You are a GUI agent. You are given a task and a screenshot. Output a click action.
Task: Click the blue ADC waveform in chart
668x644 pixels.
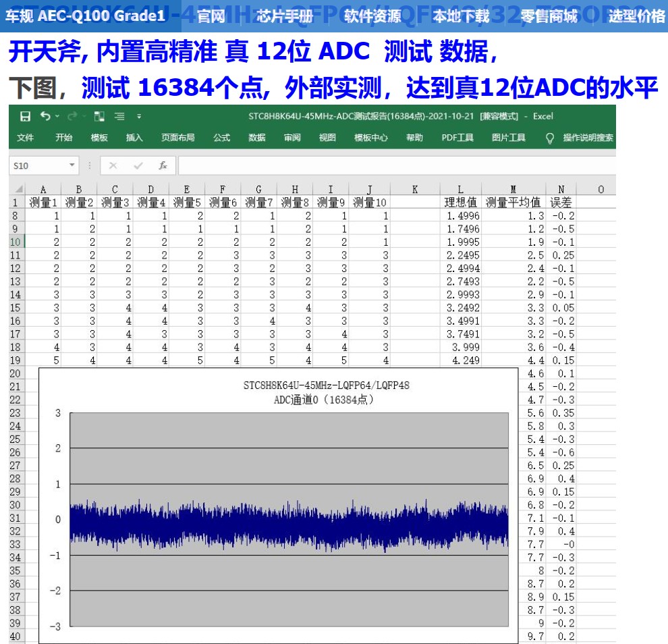pos(289,525)
